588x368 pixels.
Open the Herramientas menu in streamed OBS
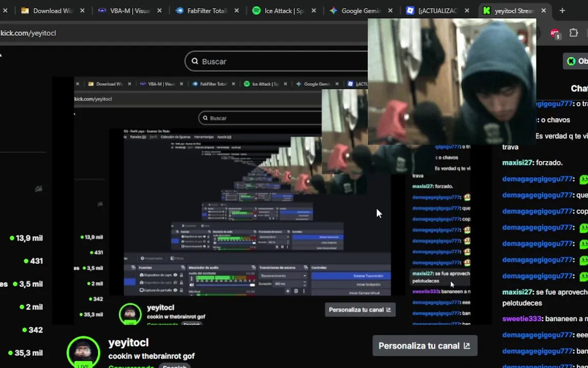(x=204, y=137)
